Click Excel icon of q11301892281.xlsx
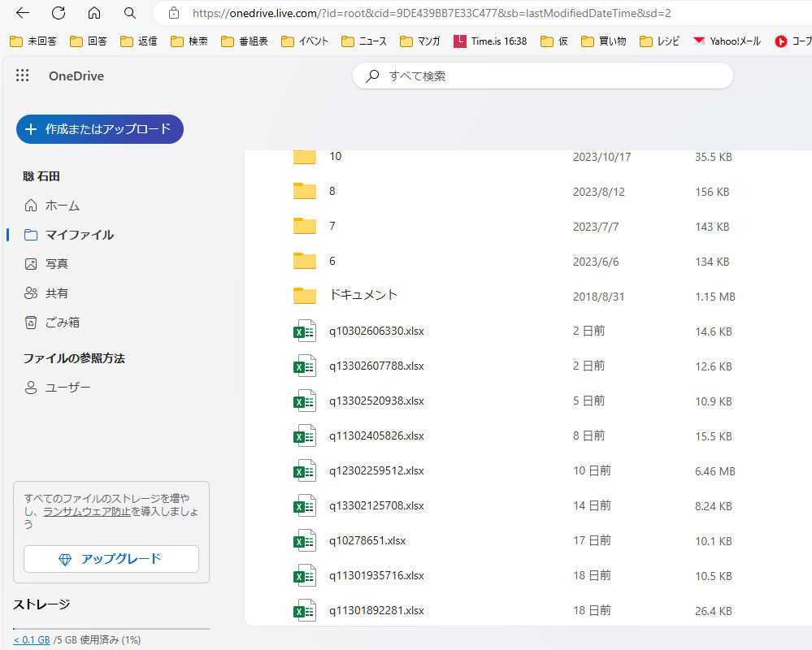This screenshot has width=812, height=650. point(305,611)
